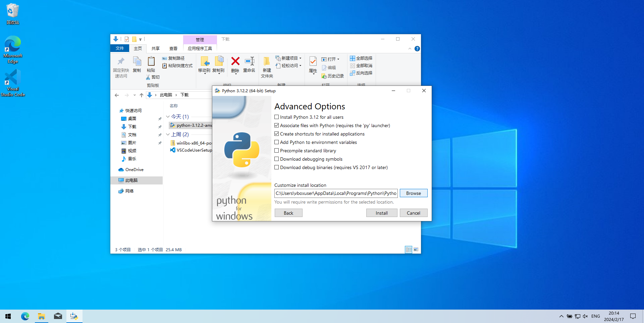
Task: Click the Copy path icon in ribbon
Action: (164, 58)
